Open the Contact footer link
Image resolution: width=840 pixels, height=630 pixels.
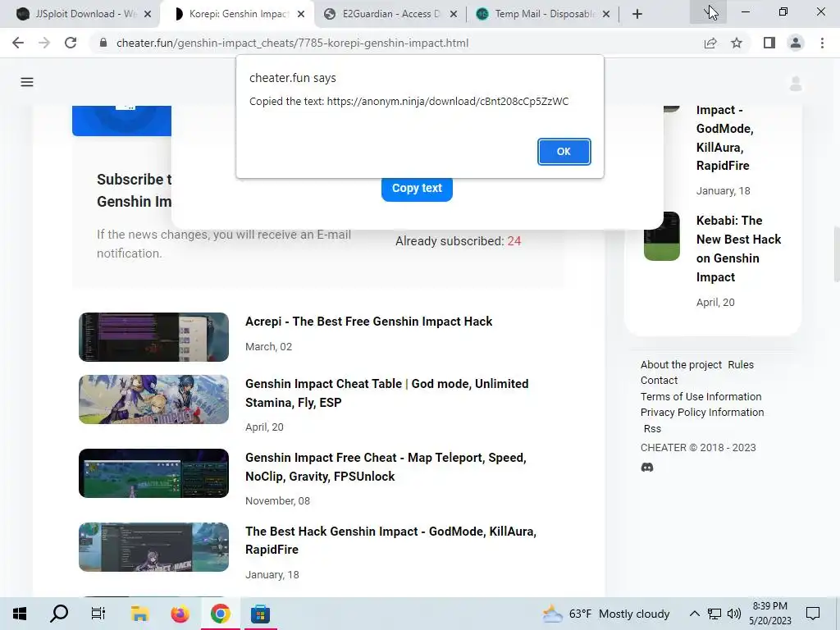point(659,381)
